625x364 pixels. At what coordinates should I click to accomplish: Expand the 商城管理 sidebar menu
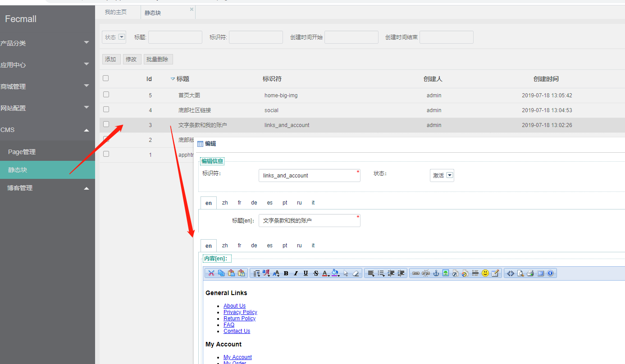click(47, 86)
